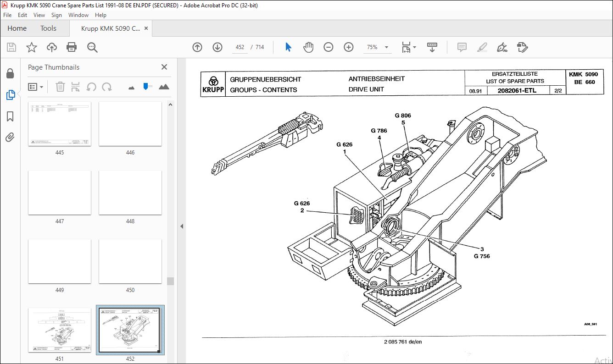Click the G 786 part label
Image resolution: width=613 pixels, height=364 pixels.
(379, 131)
